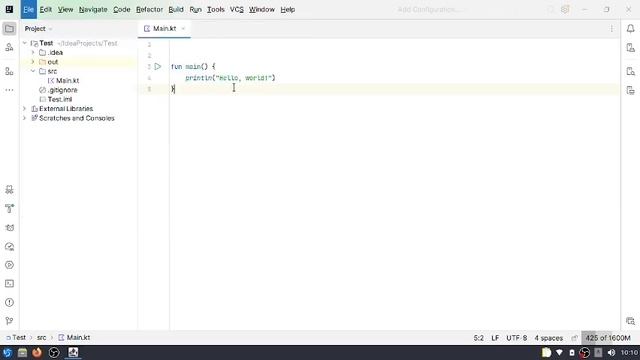Viewport: 640px width, 360px height.
Task: Expand the out folder
Action: (33, 62)
